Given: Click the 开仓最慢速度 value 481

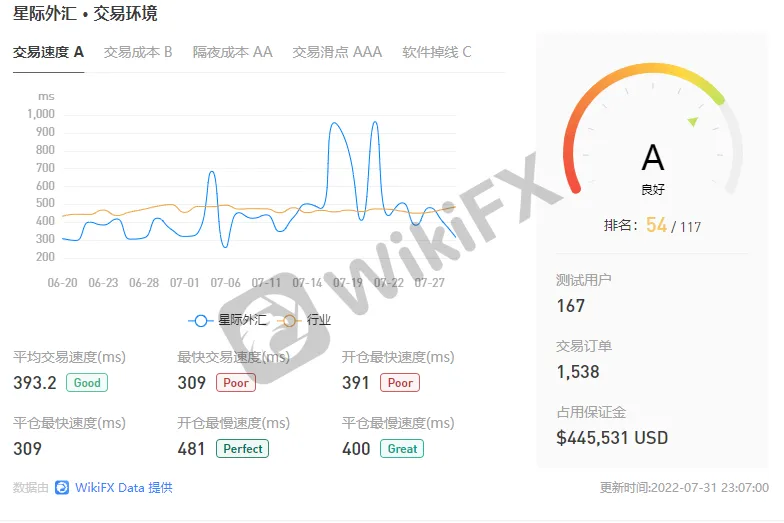Looking at the screenshot, I should [x=192, y=448].
